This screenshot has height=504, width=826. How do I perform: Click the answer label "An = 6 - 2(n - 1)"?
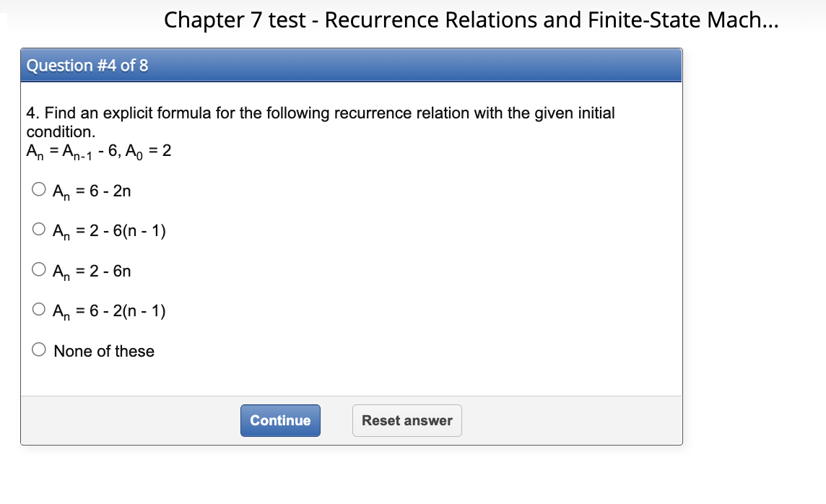pos(108,310)
